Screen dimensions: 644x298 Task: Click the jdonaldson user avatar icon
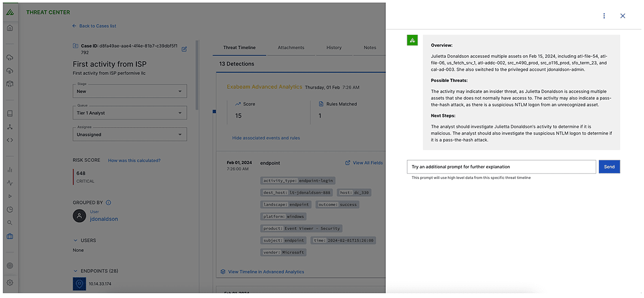[79, 215]
